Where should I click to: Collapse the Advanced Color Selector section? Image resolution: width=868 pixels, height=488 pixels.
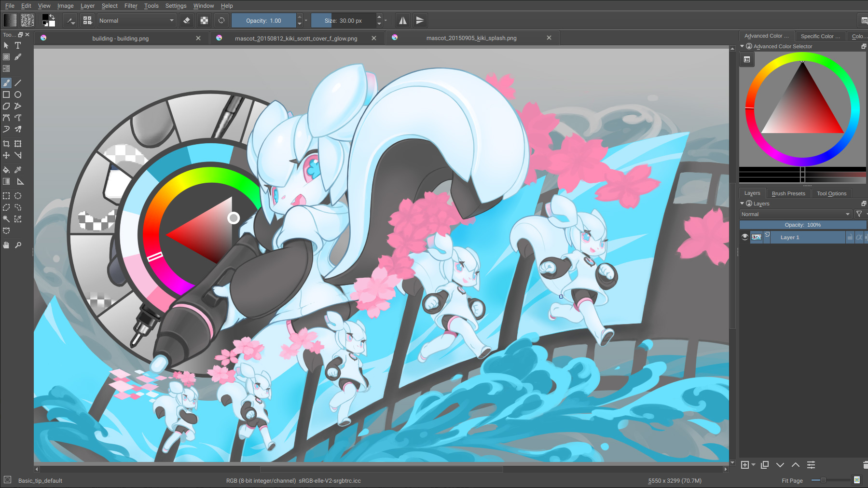click(742, 46)
